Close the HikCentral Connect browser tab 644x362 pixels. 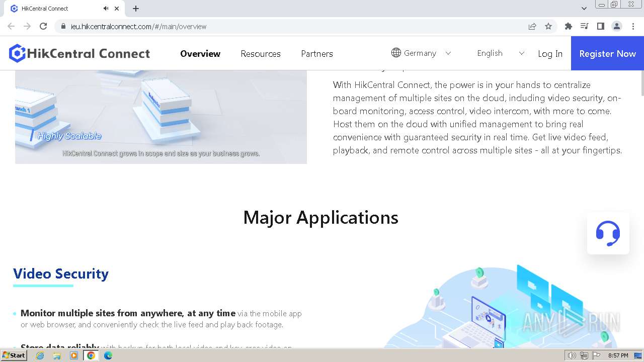(x=117, y=9)
